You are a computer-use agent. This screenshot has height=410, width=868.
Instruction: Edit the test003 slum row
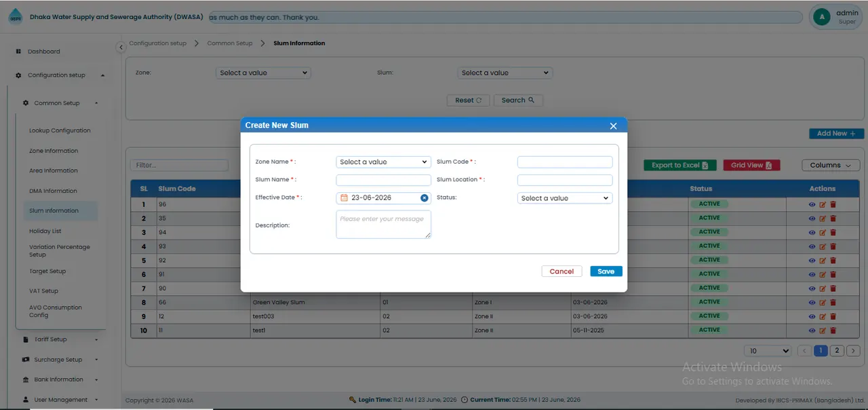[823, 316]
